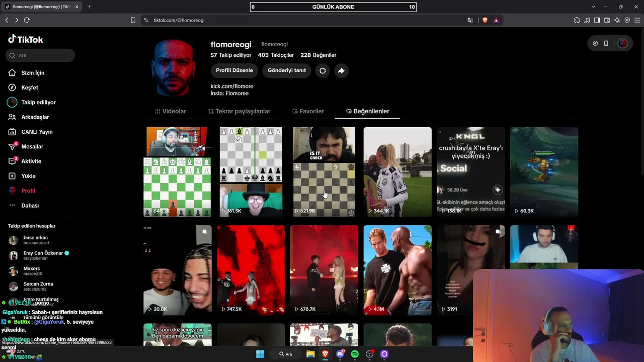The height and width of the screenshot is (362, 644).
Task: Open Brave Leo AI sparkle icon
Action: pyautogui.click(x=617, y=20)
